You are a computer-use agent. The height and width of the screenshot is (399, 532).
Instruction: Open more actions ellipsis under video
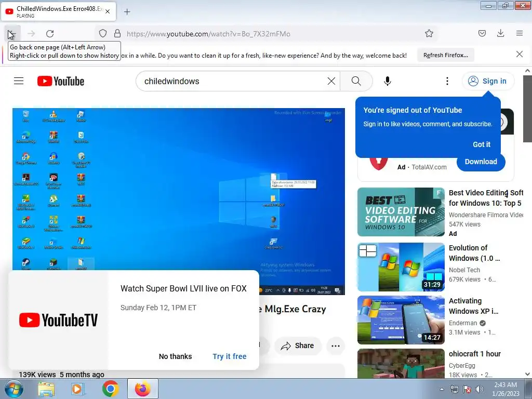pos(336,346)
